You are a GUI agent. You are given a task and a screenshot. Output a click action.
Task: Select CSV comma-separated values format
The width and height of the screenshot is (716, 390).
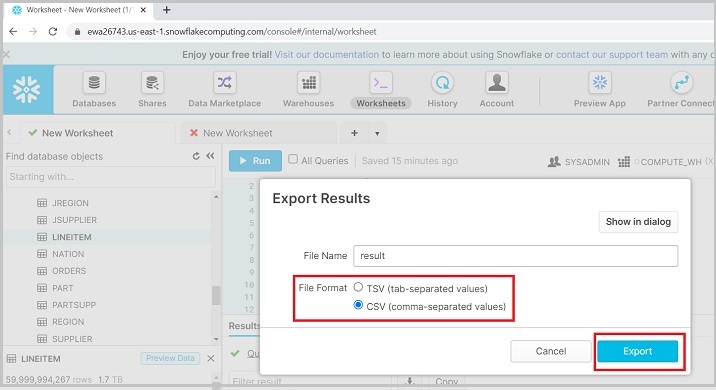point(358,305)
